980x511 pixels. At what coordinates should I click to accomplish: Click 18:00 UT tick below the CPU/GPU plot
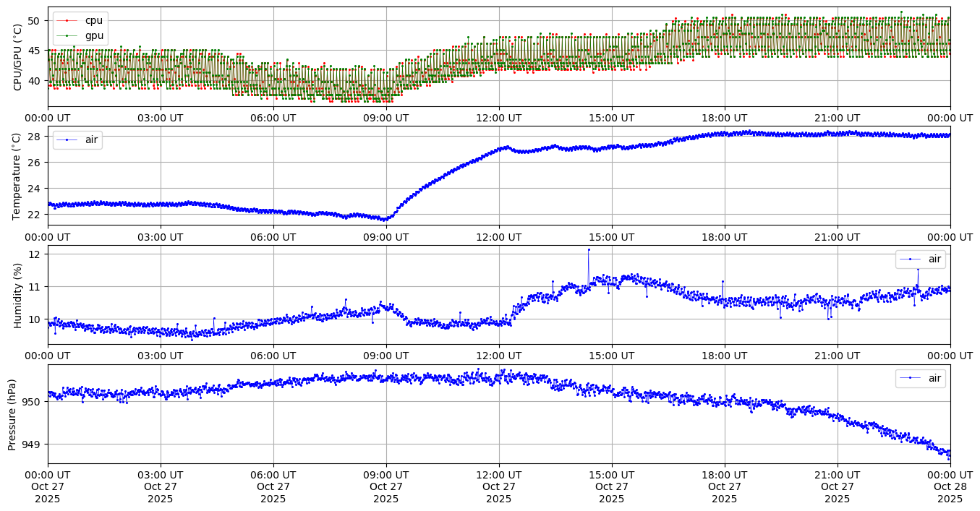click(725, 118)
